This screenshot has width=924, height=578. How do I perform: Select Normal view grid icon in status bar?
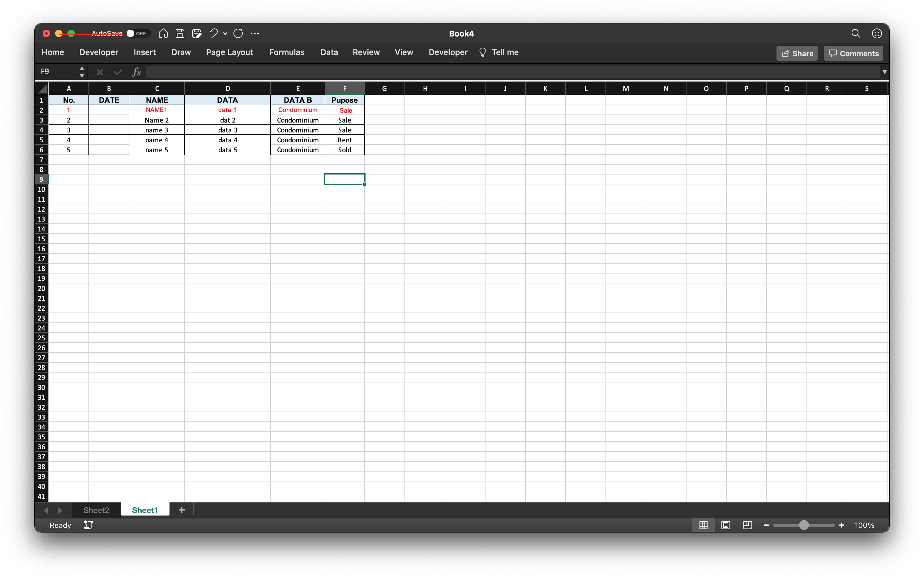(703, 525)
